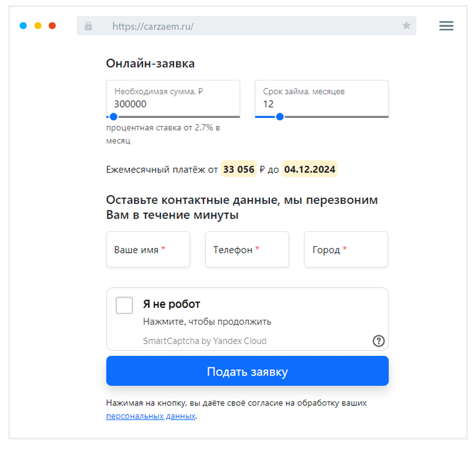Image resolution: width=476 pixels, height=449 pixels.
Task: Open SmartCaptcha help question mark icon
Action: click(x=378, y=341)
